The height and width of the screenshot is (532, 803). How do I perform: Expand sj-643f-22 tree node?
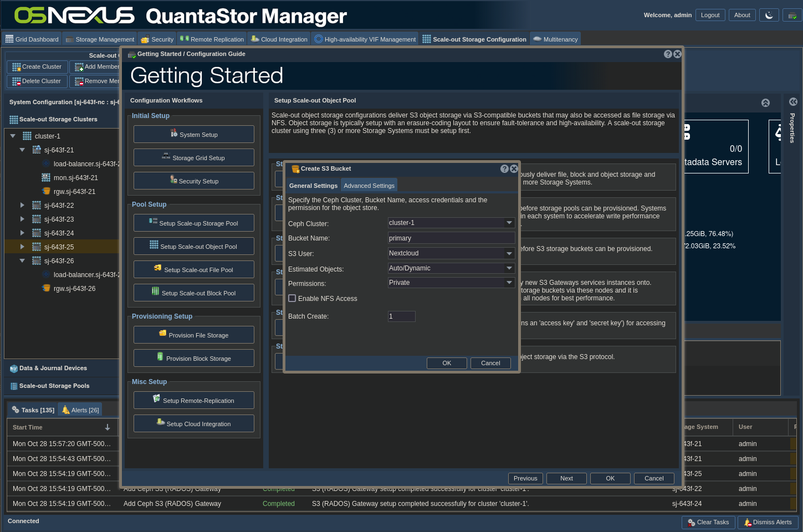pos(22,205)
